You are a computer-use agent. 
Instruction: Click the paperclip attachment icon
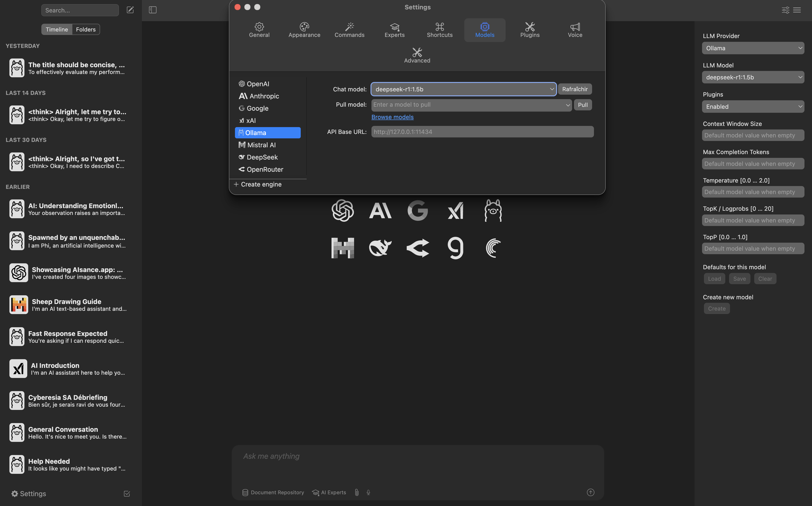pos(357,492)
